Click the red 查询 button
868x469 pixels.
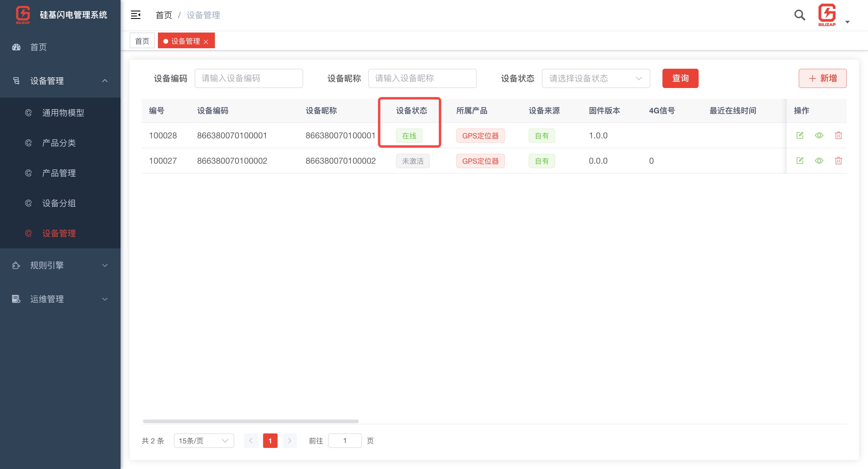point(680,78)
